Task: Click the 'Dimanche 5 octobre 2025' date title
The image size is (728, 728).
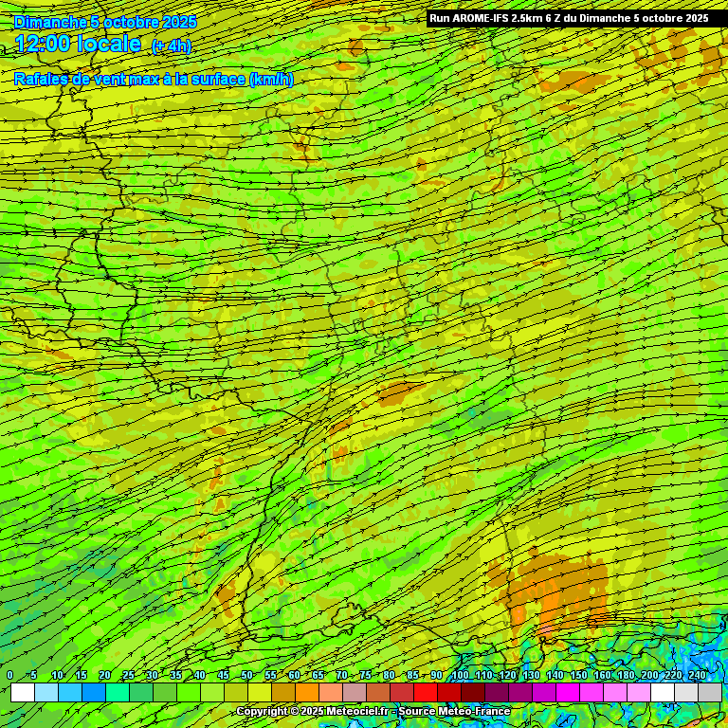Action: pos(105,21)
